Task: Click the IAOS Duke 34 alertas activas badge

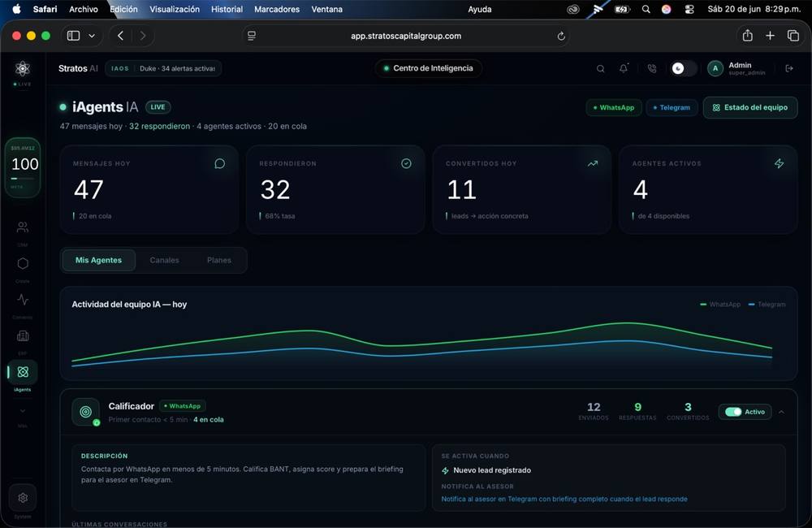Action: coord(163,68)
